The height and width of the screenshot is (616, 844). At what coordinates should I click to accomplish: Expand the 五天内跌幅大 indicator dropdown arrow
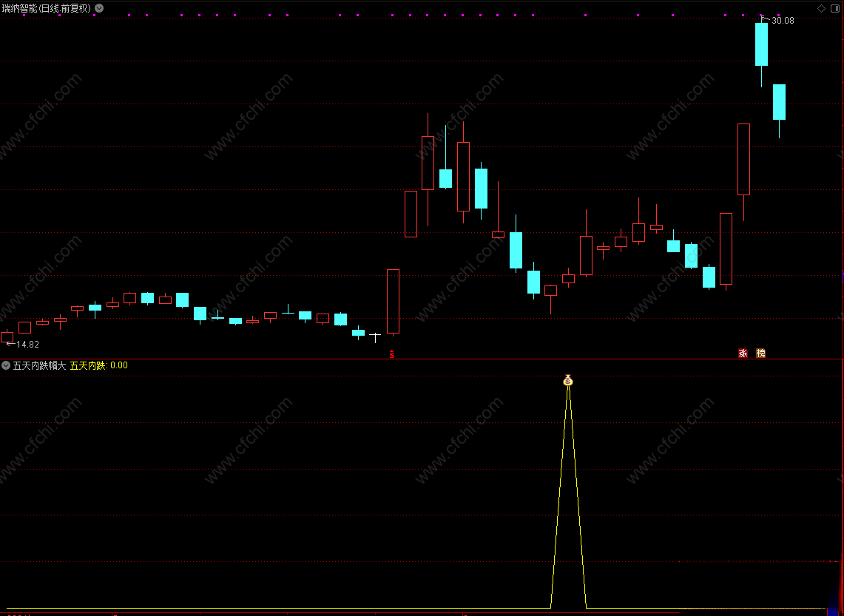click(6, 365)
